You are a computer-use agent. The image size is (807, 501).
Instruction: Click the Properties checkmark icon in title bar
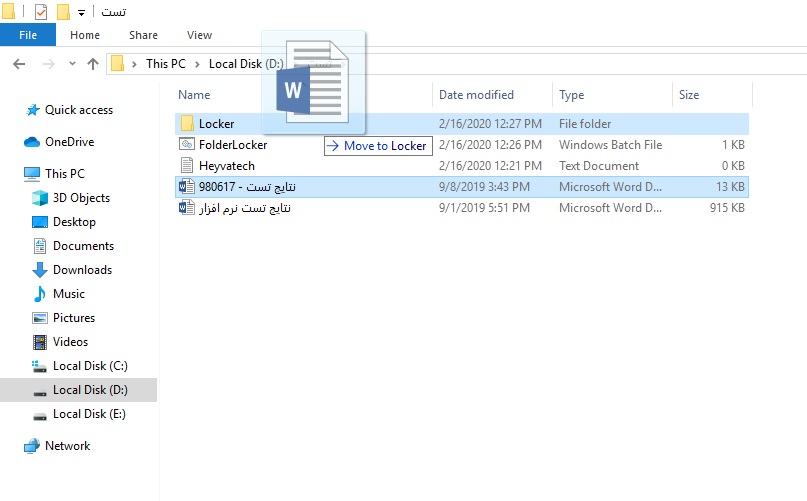pos(41,11)
